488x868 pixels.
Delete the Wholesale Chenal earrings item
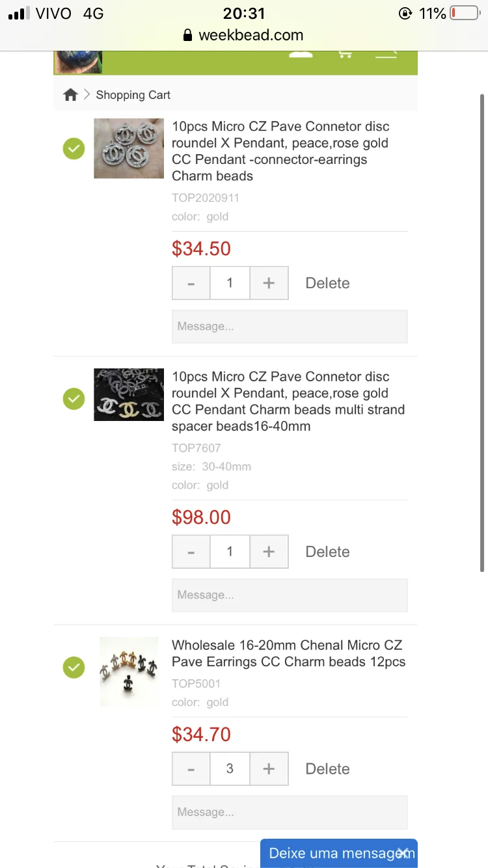pos(327,768)
